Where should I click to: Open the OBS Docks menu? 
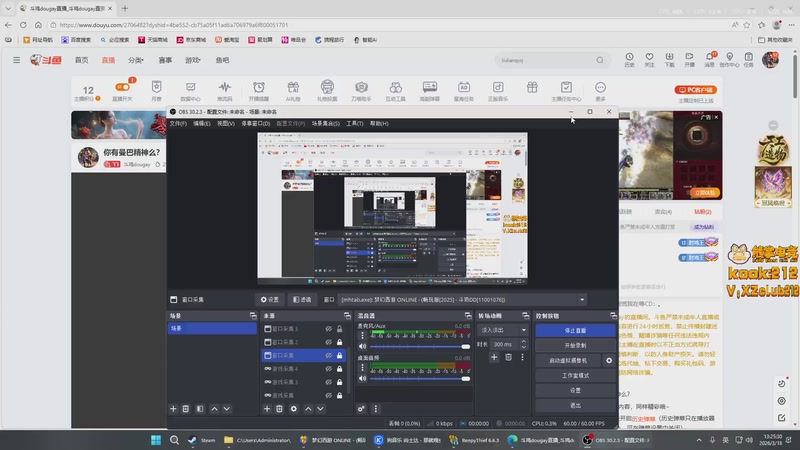(256, 123)
